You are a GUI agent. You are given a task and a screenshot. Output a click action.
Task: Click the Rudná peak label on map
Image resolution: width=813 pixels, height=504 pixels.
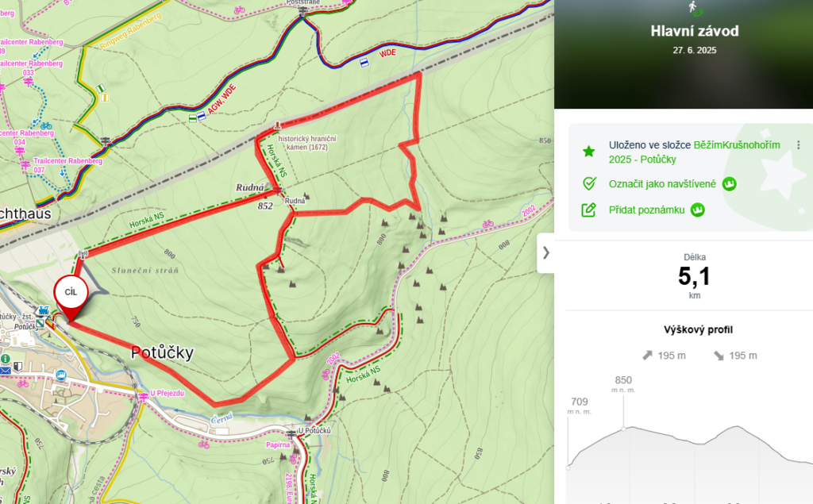click(250, 187)
